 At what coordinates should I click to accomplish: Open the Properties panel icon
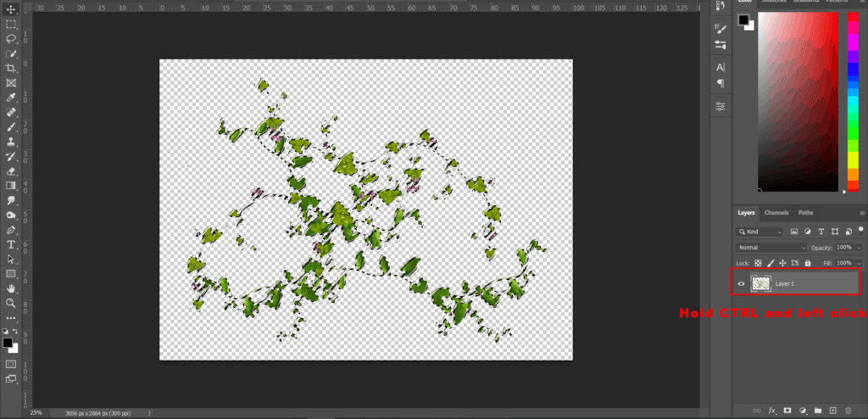(x=721, y=106)
